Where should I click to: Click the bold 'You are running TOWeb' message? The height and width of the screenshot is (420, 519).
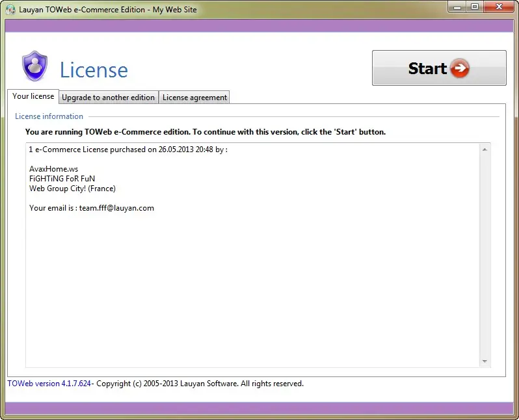click(206, 132)
